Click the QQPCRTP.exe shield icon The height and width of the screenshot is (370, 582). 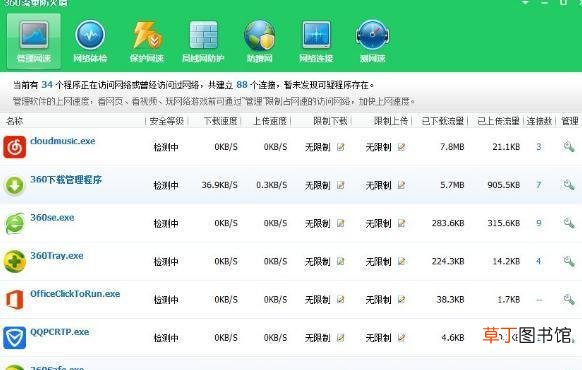coord(14,338)
